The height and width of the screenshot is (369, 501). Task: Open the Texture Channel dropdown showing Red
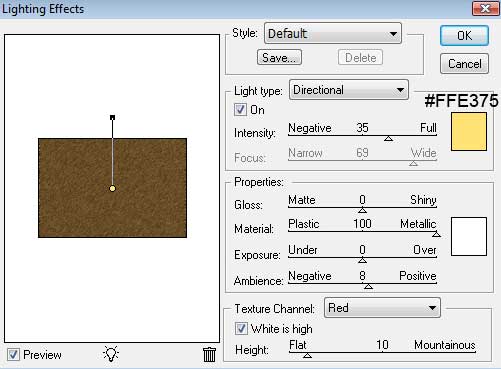(382, 308)
